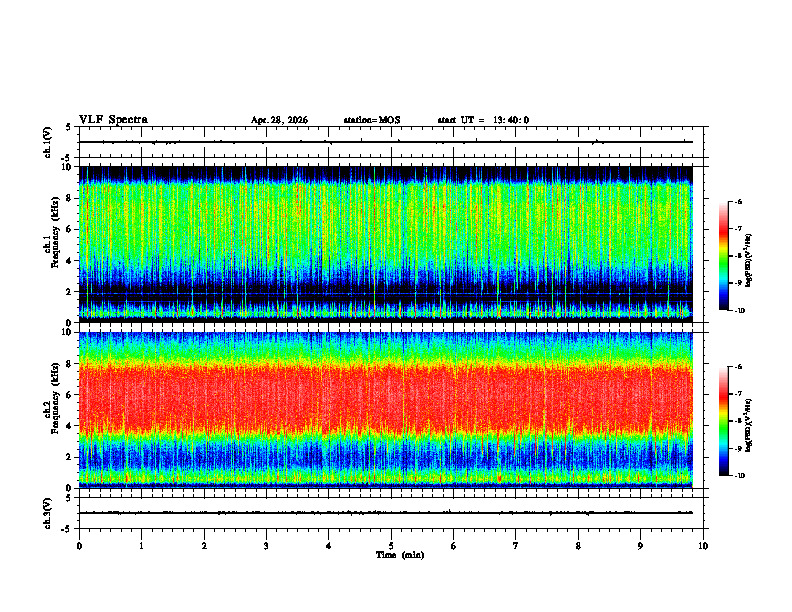This screenshot has height=612, width=792.
Task: Click the ch.1 spectrogram color scale bar
Action: point(723,256)
